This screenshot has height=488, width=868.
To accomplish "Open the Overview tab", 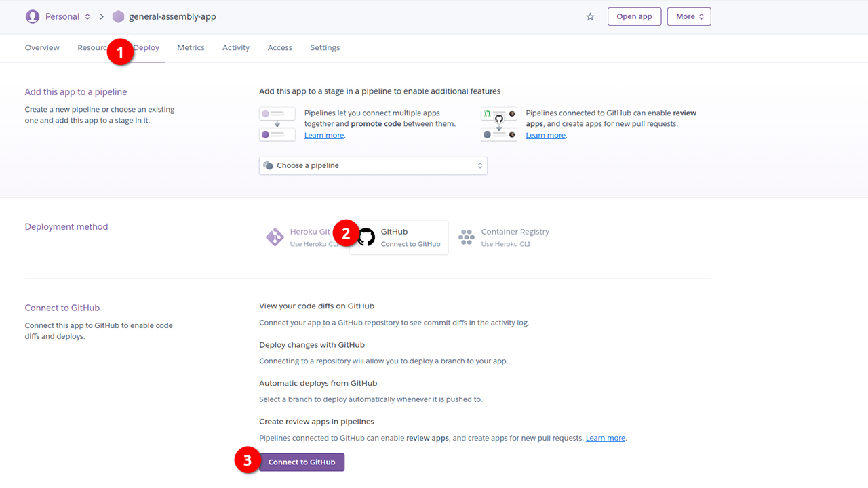I will coord(42,48).
